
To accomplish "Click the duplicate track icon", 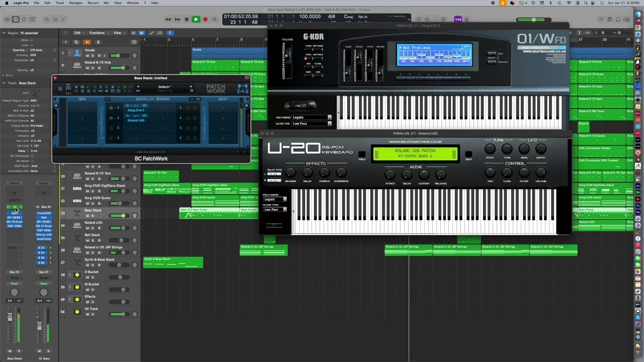I will click(x=76, y=42).
